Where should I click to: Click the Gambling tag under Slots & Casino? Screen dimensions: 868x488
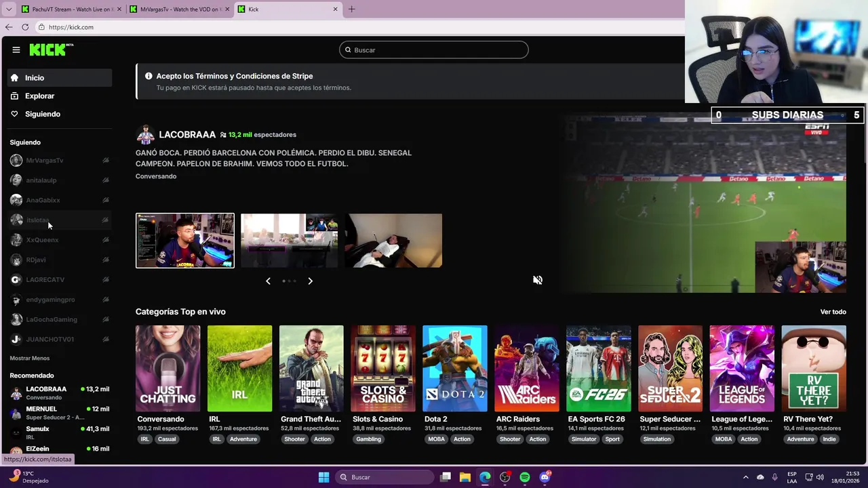tap(369, 439)
